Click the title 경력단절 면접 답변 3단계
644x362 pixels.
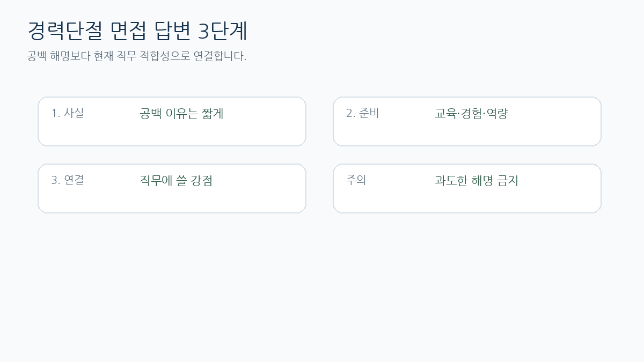point(137,31)
